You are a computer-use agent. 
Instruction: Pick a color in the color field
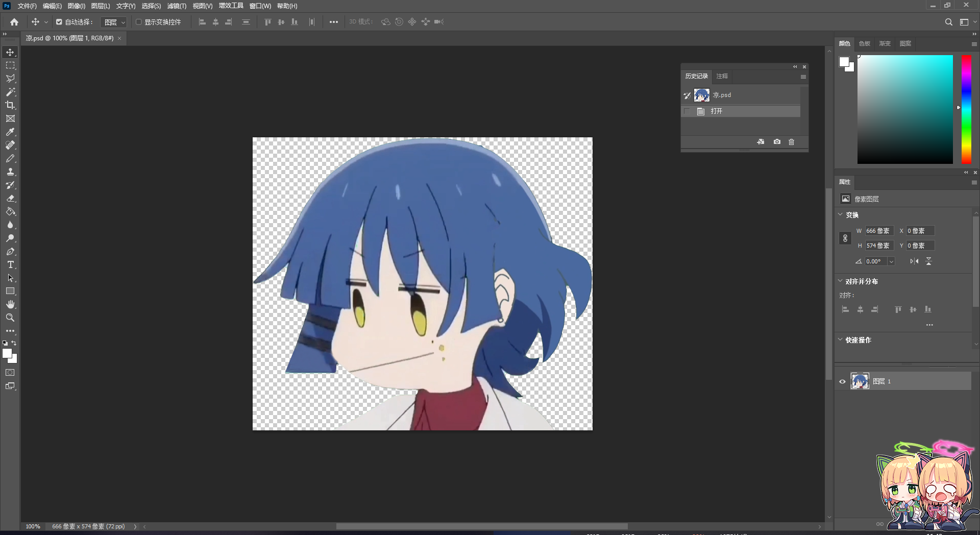[x=905, y=109]
